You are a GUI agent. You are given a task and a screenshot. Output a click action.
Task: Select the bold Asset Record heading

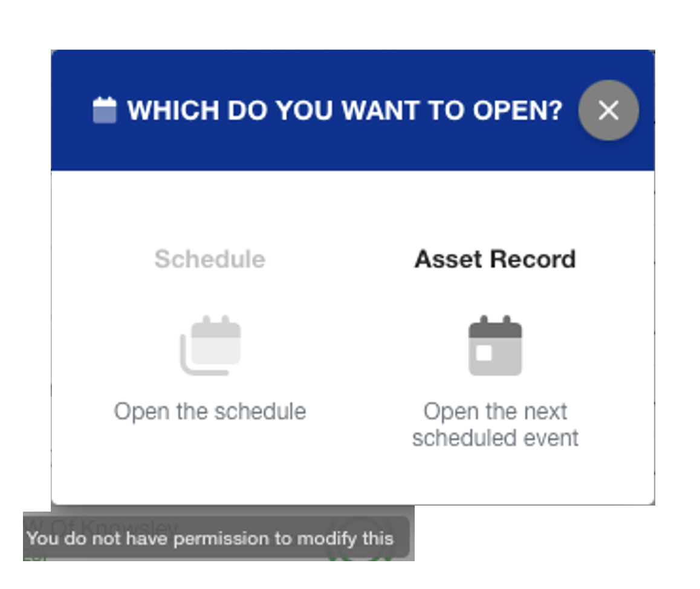click(495, 259)
